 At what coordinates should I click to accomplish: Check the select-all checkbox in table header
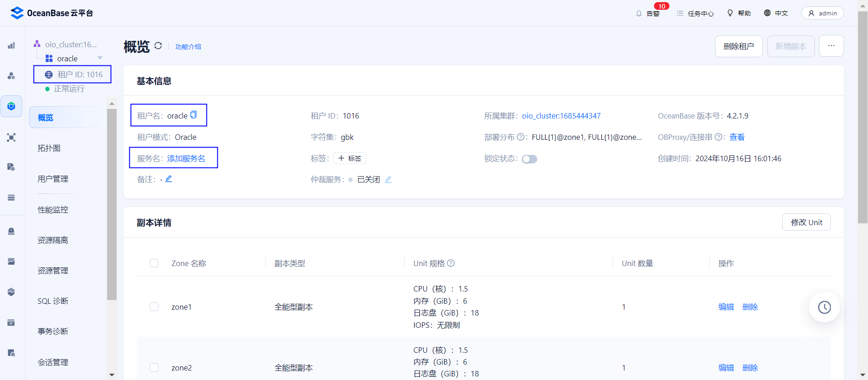(x=154, y=263)
